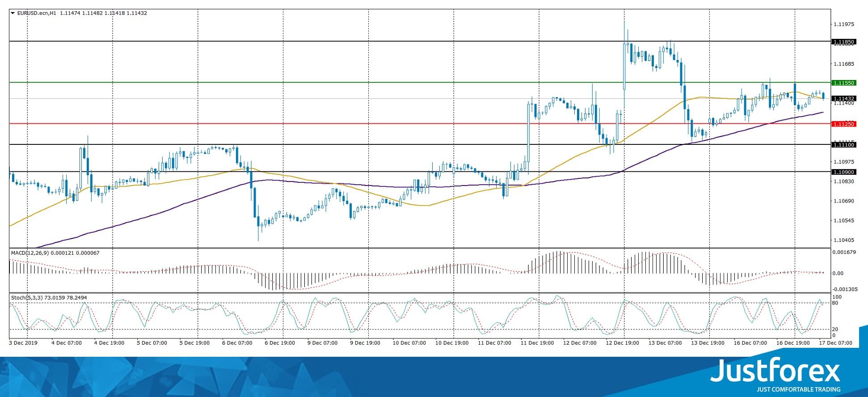Click the MACD zero level 0.00 label
Image resolution: width=868 pixels, height=397 pixels.
(839, 273)
